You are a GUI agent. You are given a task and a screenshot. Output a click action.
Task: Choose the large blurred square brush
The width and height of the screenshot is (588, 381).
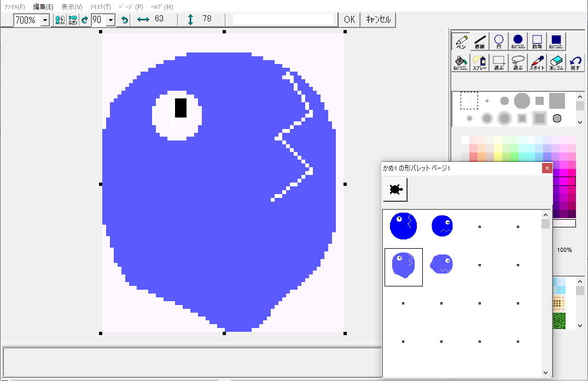(539, 119)
